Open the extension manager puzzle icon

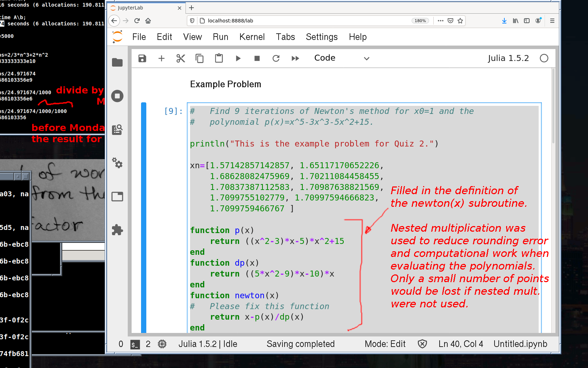[x=117, y=230]
